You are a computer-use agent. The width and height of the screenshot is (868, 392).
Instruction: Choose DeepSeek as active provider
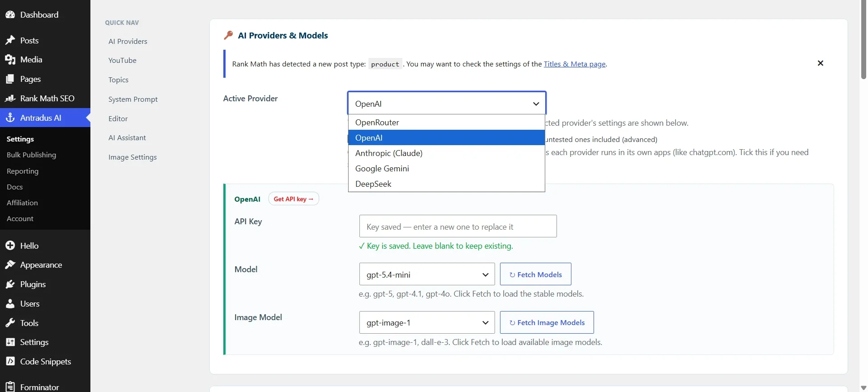447,184
